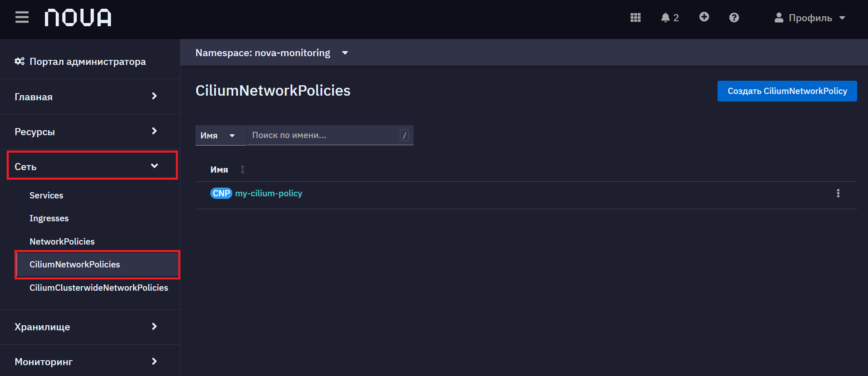
Task: Open the applications grid launcher
Action: (x=635, y=17)
